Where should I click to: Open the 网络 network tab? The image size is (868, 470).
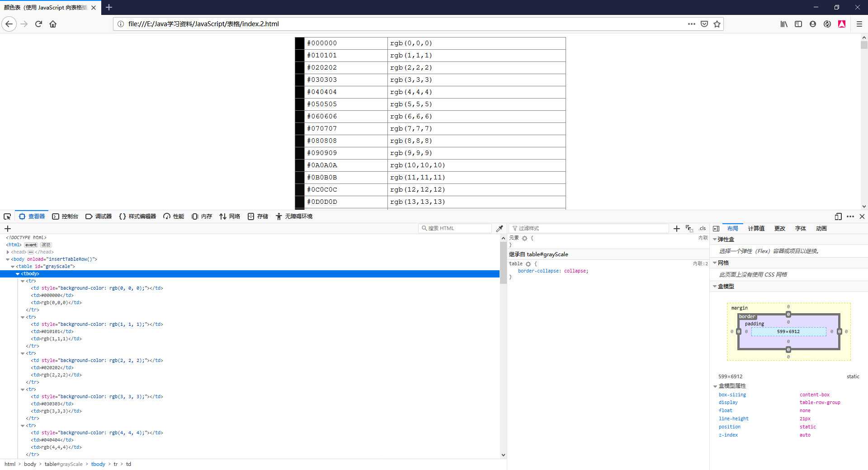point(230,216)
